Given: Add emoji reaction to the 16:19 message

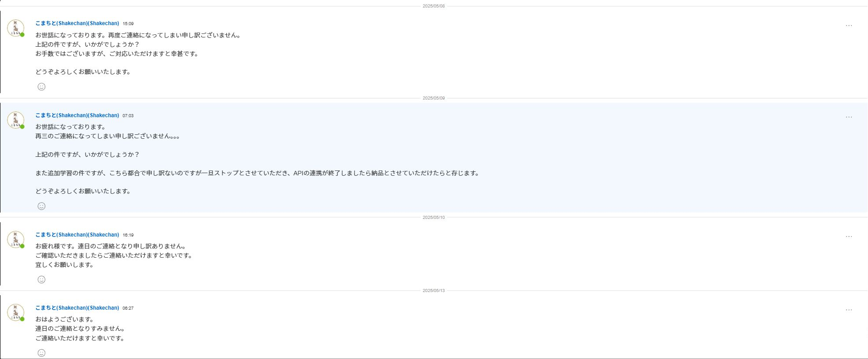Looking at the screenshot, I should [x=41, y=280].
